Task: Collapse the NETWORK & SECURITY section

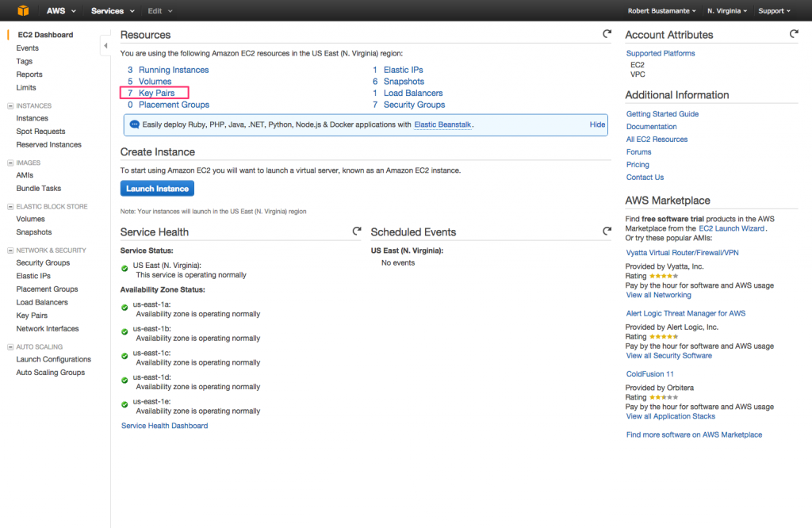Action: coord(10,251)
